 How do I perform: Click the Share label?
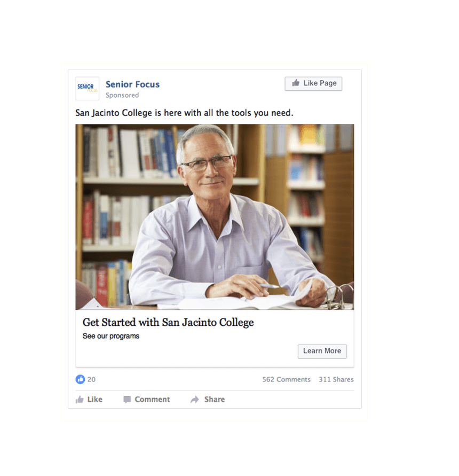pos(215,400)
